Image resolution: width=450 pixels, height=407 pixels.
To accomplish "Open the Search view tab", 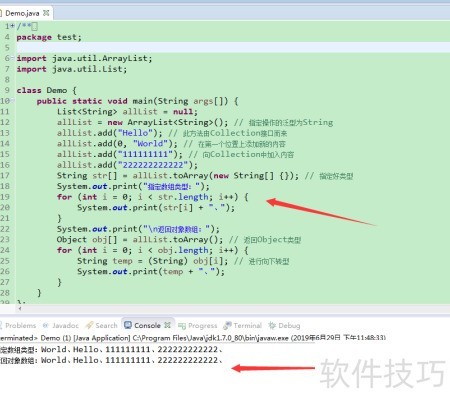I will coord(106,325).
